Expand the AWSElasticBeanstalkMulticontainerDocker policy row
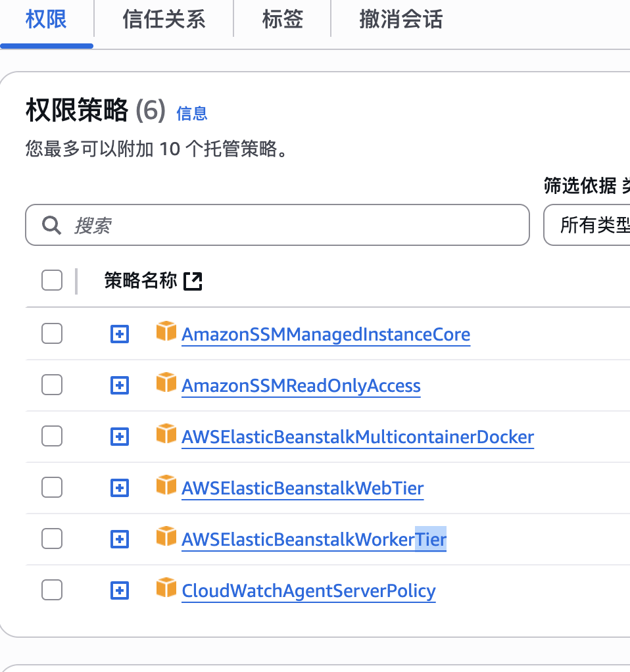The height and width of the screenshot is (672, 630). (120, 437)
